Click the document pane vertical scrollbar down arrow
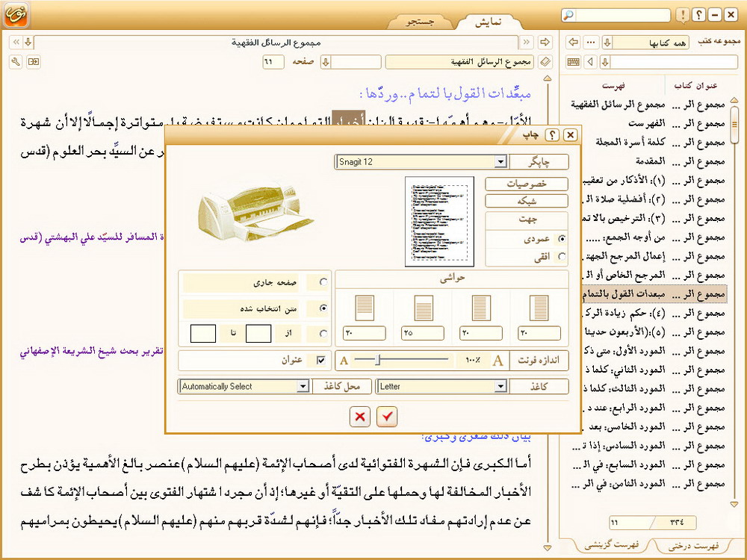747x560 pixels. [x=548, y=548]
